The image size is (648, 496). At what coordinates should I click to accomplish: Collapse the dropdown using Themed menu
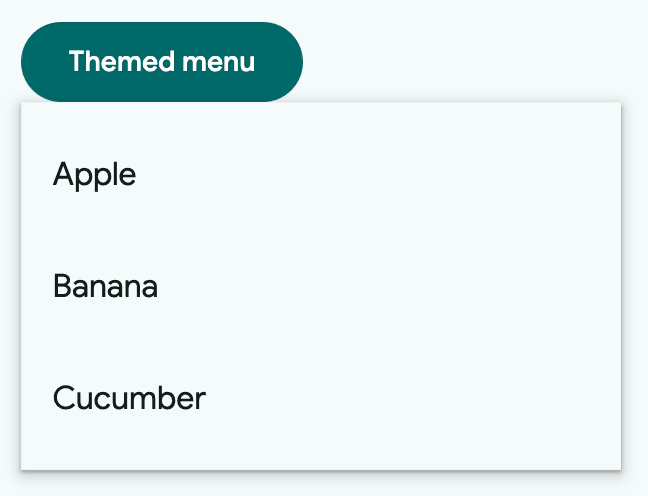point(161,62)
